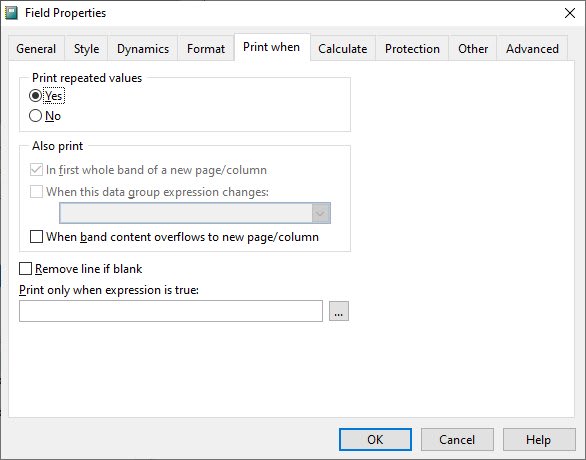Click 'Print only when expression is true:' label

pos(109,290)
